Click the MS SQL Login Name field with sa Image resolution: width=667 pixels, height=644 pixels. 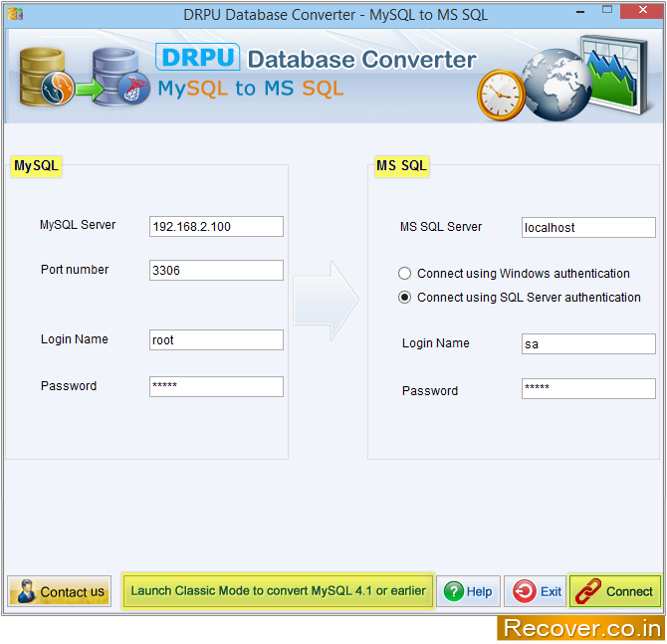pyautogui.click(x=588, y=343)
